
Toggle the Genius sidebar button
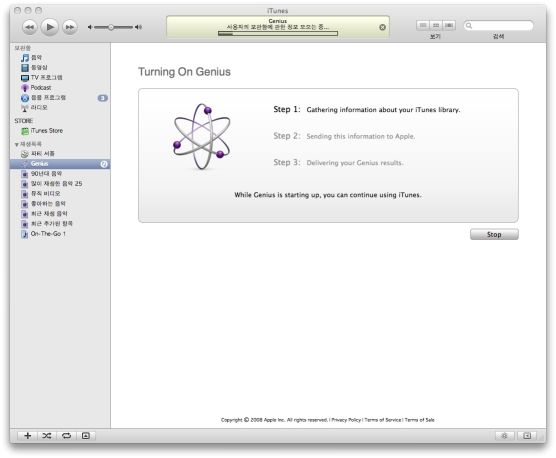[527, 436]
